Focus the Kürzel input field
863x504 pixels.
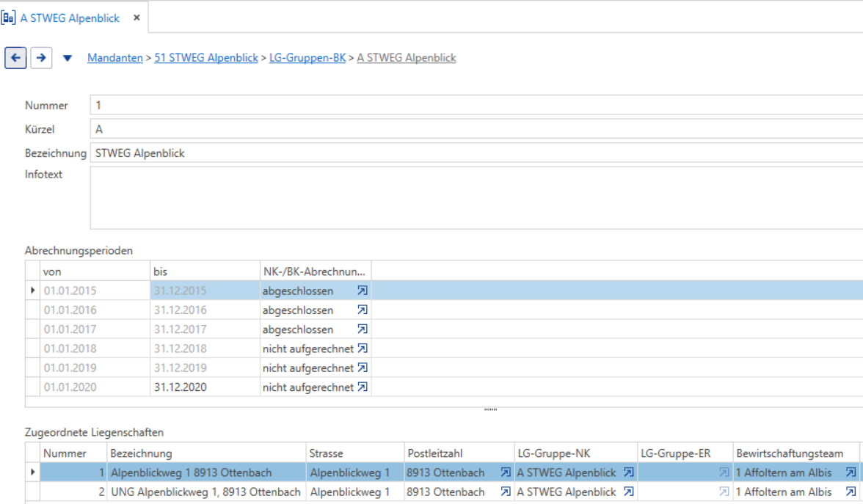pyautogui.click(x=477, y=129)
